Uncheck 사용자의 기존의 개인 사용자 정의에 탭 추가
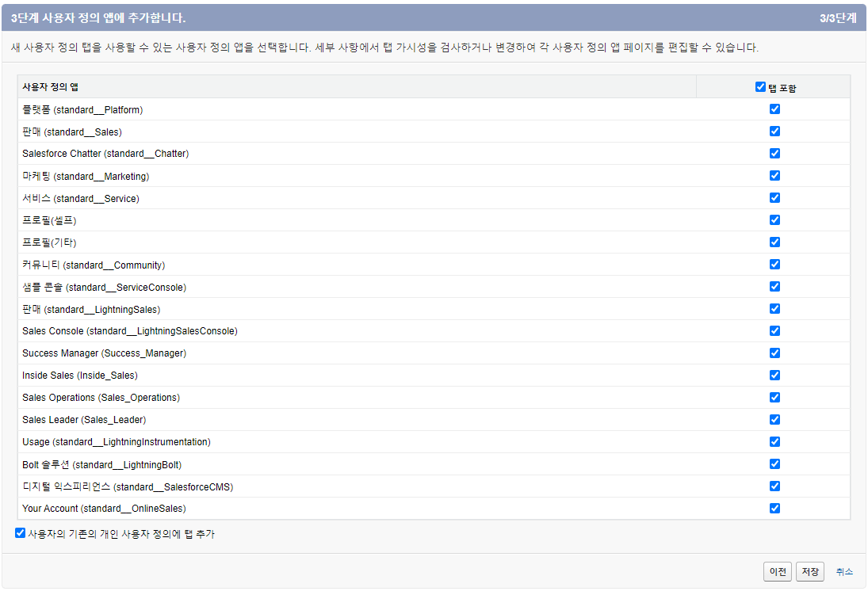 [x=20, y=533]
